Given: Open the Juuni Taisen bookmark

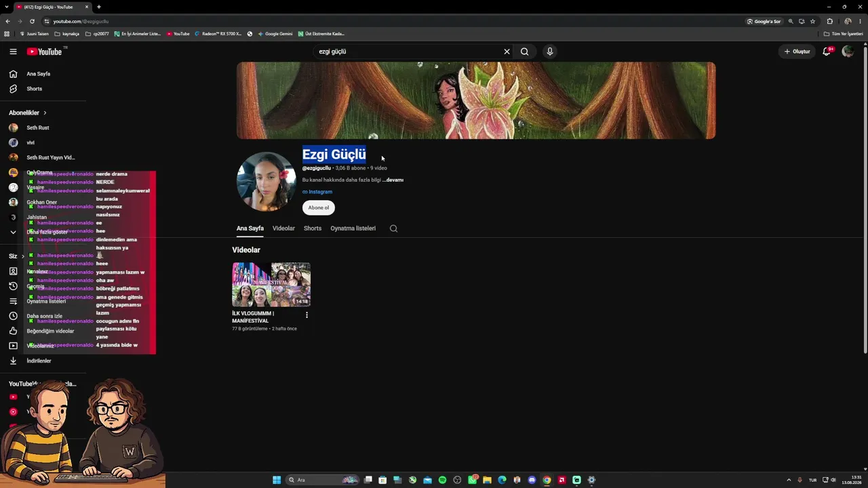Looking at the screenshot, I should (35, 33).
